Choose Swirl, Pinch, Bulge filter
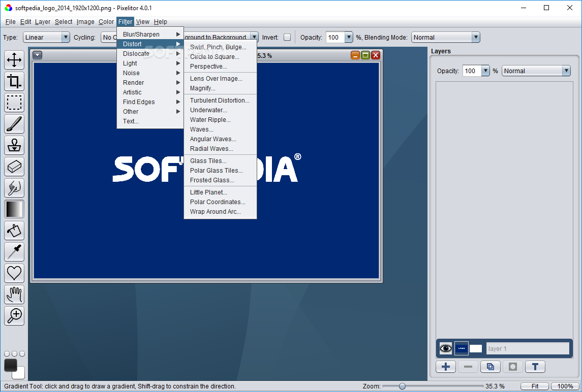The height and width of the screenshot is (392, 582). point(220,47)
